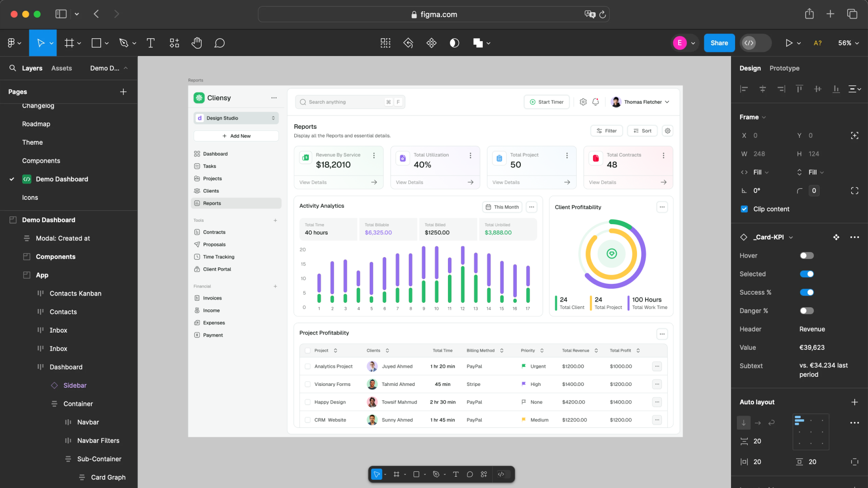Toggle off the Clip content checkbox

pyautogui.click(x=744, y=209)
